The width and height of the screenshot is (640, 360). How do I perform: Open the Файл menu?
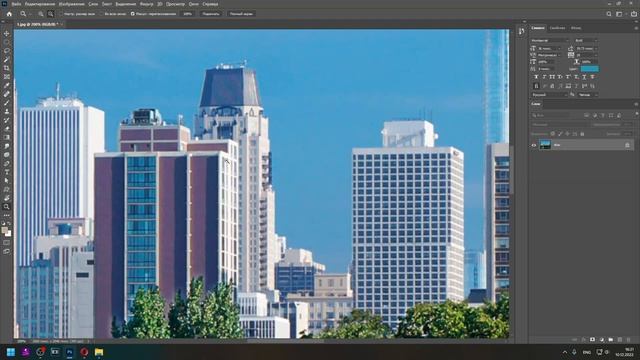(16, 4)
